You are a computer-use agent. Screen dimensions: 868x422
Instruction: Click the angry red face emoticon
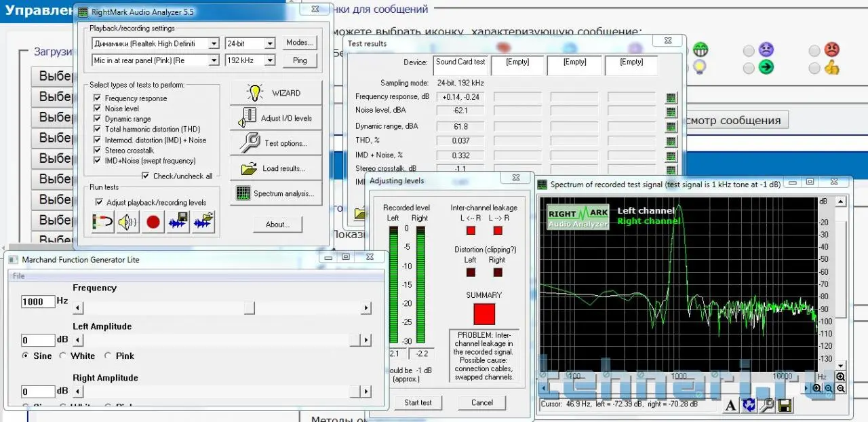tap(831, 50)
